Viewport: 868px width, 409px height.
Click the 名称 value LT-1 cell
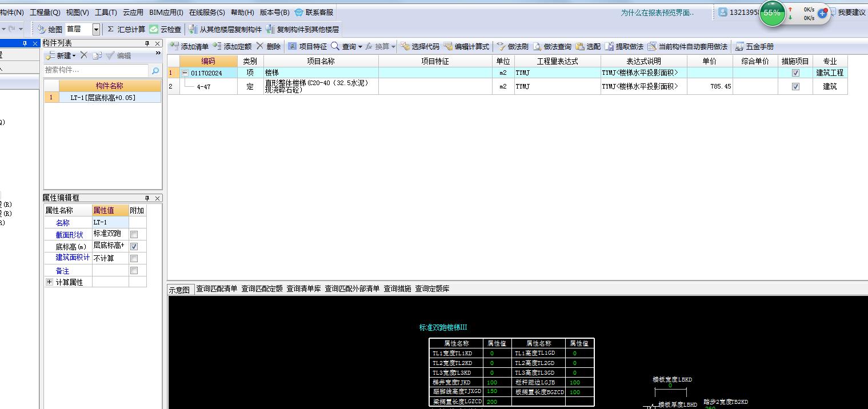[x=110, y=222]
